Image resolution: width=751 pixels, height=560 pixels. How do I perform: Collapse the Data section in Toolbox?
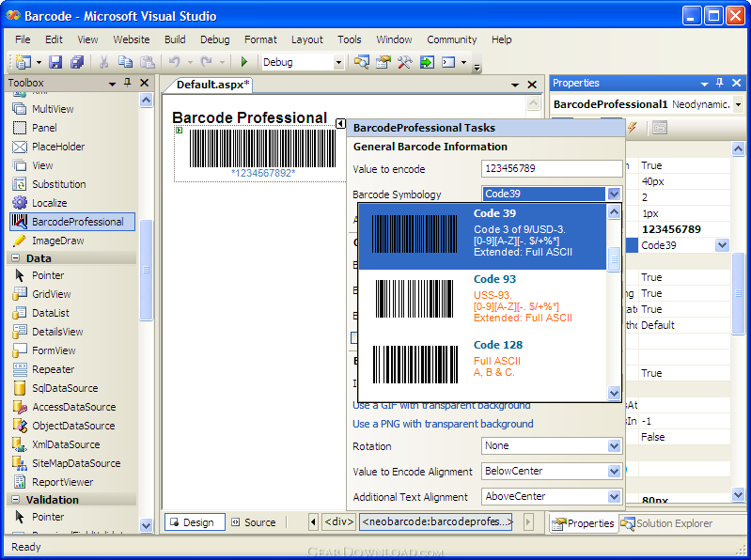(x=16, y=257)
